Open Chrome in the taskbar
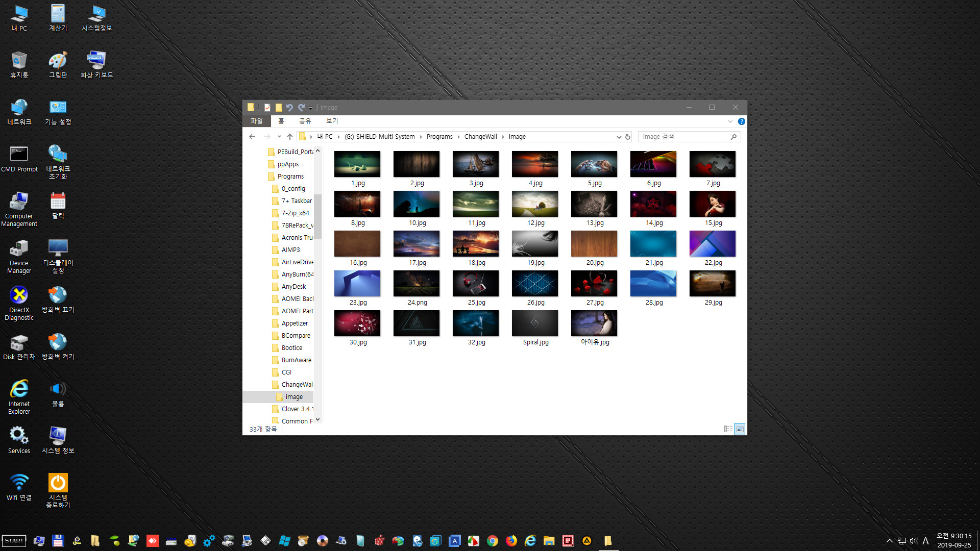 tap(493, 541)
